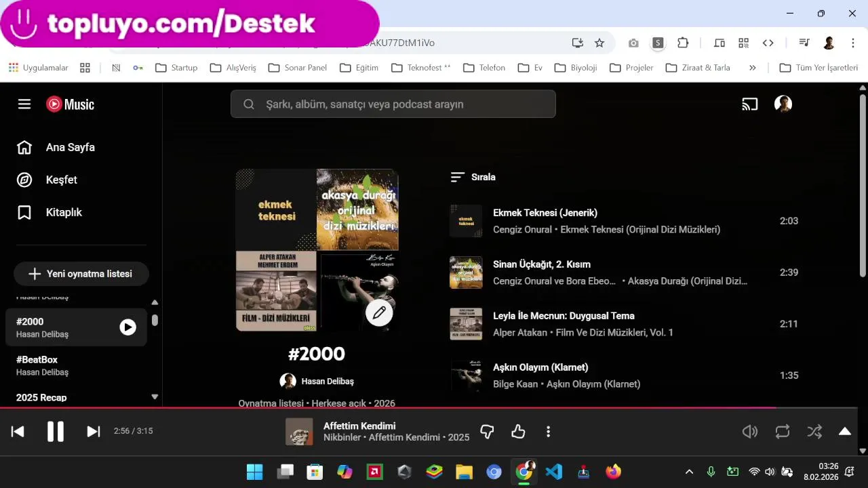The image size is (868, 488).
Task: Open Visual Studio Code from taskbar
Action: (554, 472)
